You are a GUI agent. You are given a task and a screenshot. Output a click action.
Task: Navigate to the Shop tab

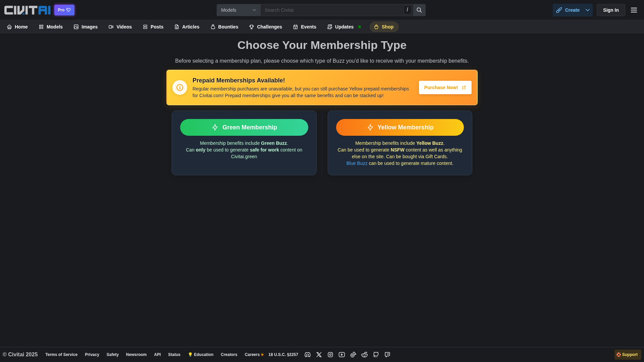point(384,27)
